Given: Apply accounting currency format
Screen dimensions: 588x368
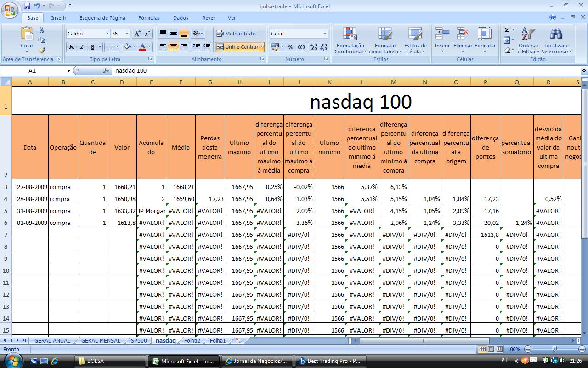Looking at the screenshot, I should point(275,47).
